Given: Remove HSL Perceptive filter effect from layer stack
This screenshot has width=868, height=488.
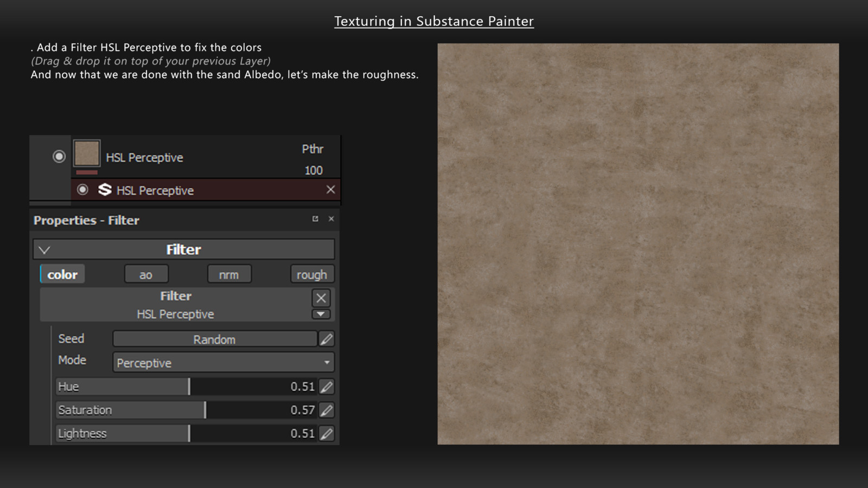Looking at the screenshot, I should pos(330,189).
